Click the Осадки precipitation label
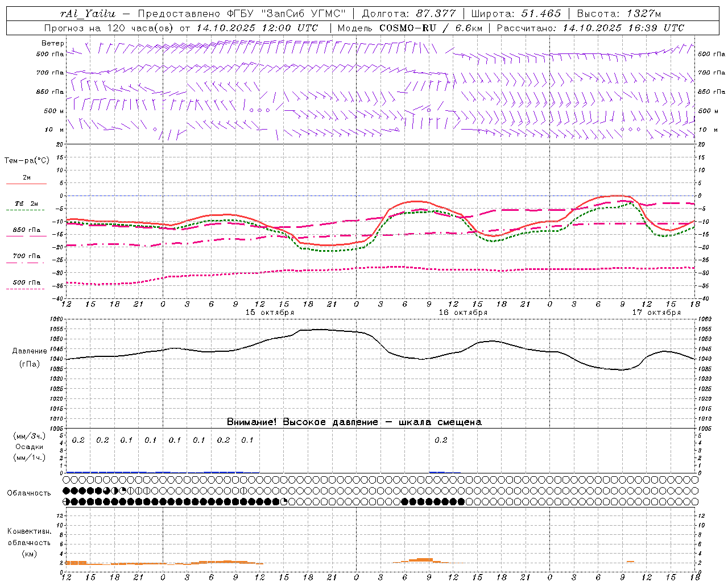This screenshot has height=582, width=728. [30, 447]
